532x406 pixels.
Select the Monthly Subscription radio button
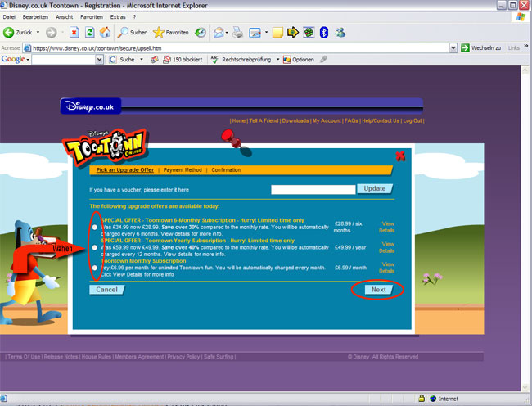point(95,268)
